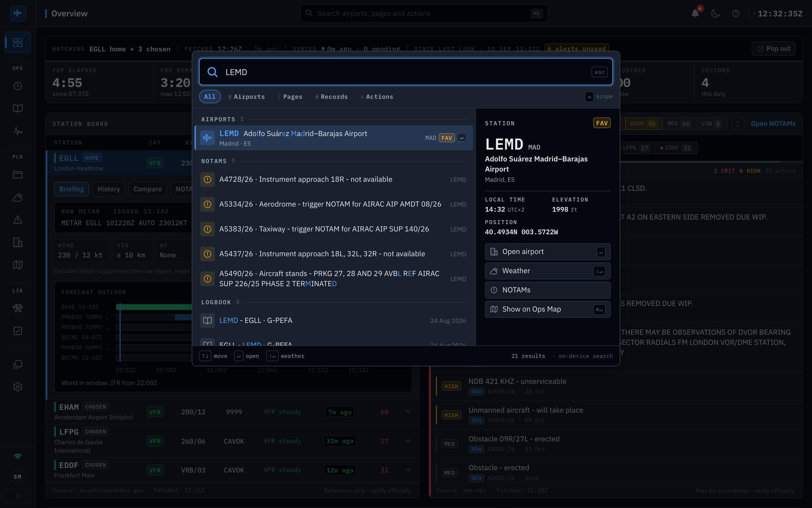Click the NOTAMs action button
The height and width of the screenshot is (508, 812).
click(x=547, y=290)
